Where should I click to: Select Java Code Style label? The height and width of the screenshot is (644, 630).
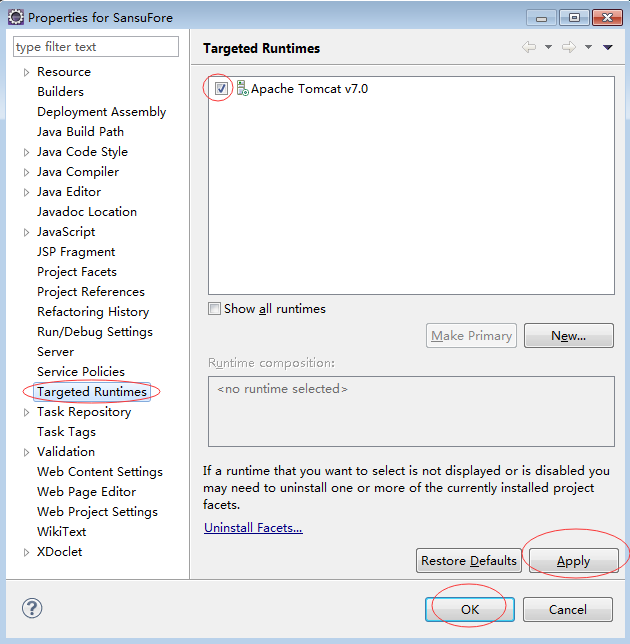pos(83,152)
